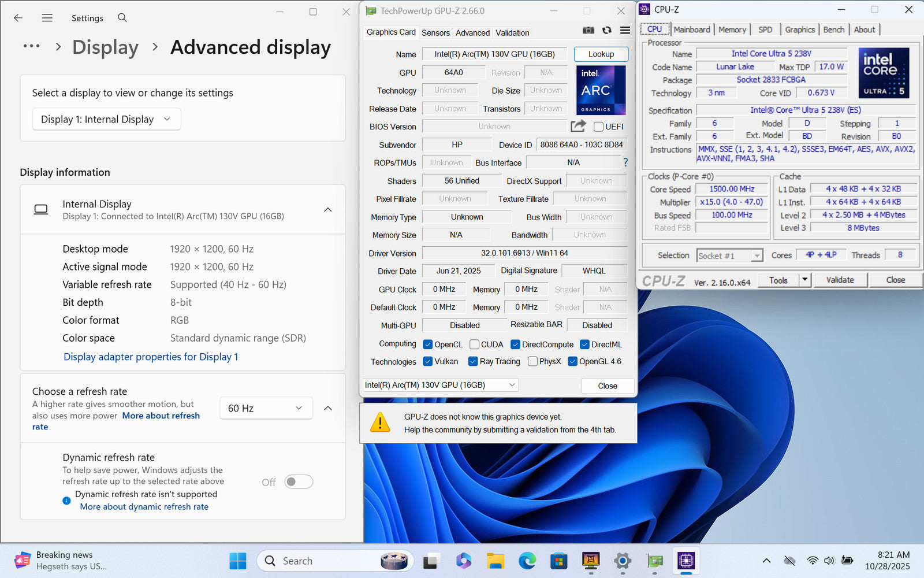Open File Explorer from the taskbar
Screen dimensions: 924x578
495,561
